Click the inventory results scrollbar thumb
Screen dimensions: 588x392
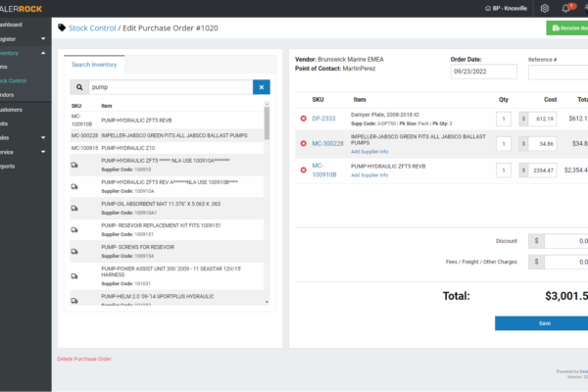click(x=267, y=123)
